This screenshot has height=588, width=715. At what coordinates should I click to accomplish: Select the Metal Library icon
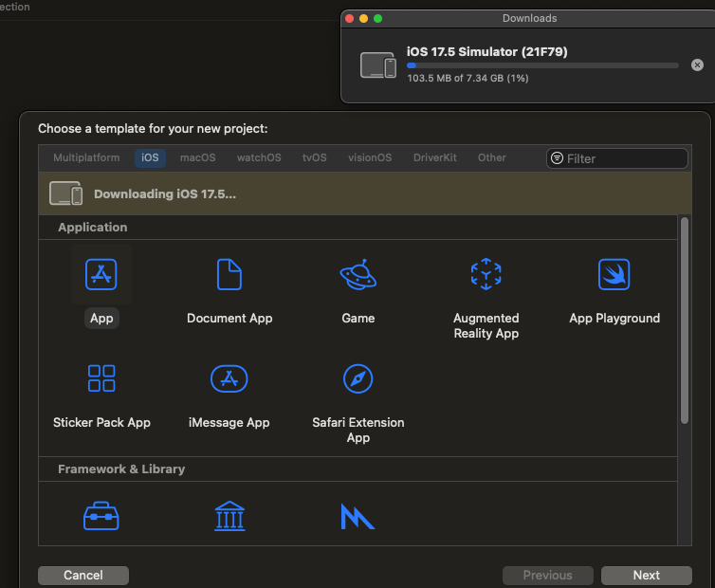(x=357, y=516)
